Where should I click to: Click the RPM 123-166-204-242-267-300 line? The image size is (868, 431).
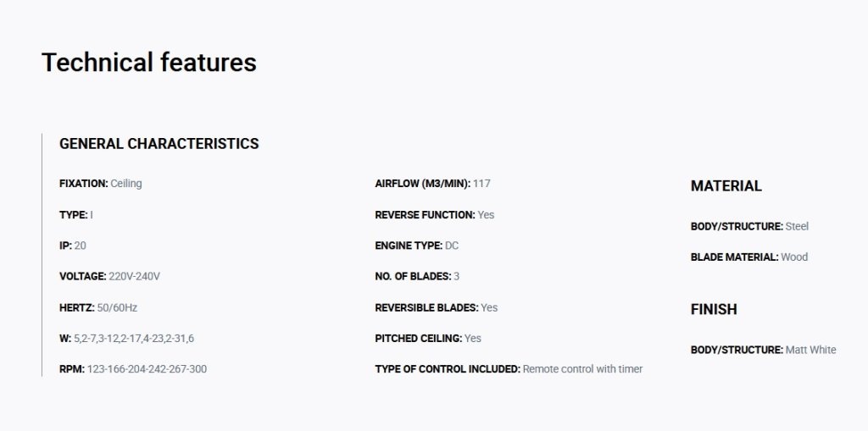coord(133,369)
